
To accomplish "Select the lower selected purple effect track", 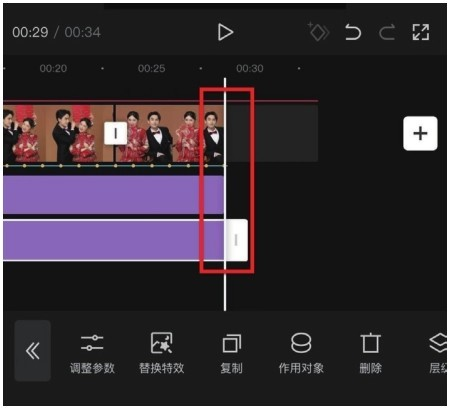I will point(113,240).
